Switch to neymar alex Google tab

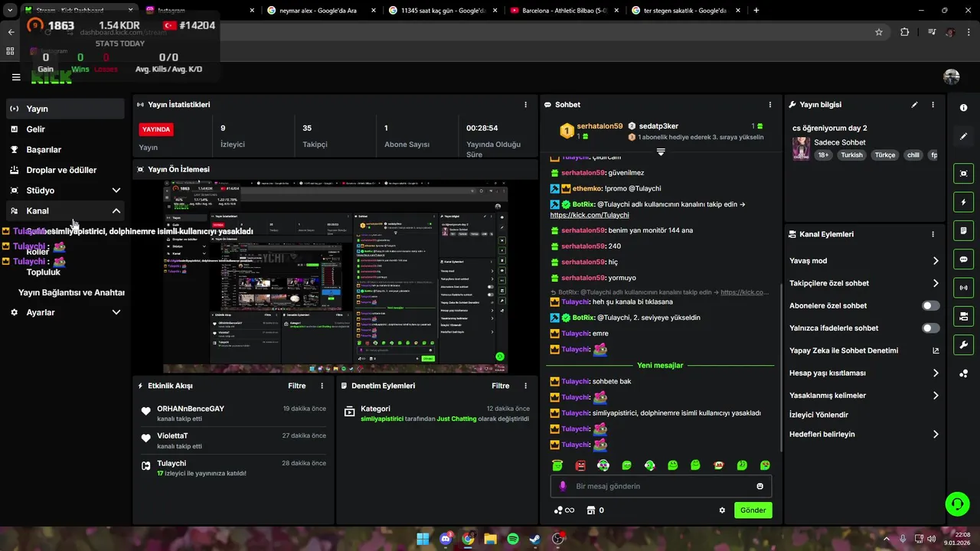coord(322,11)
